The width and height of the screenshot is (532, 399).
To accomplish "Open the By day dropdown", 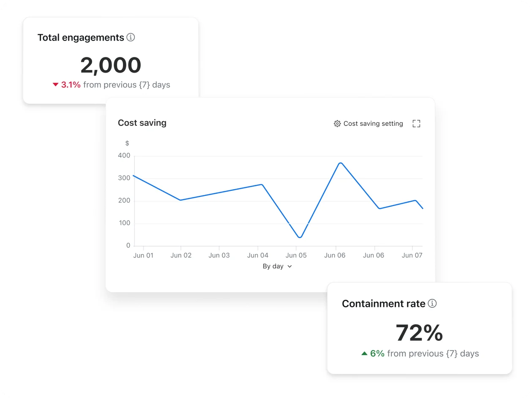I will 277,266.
